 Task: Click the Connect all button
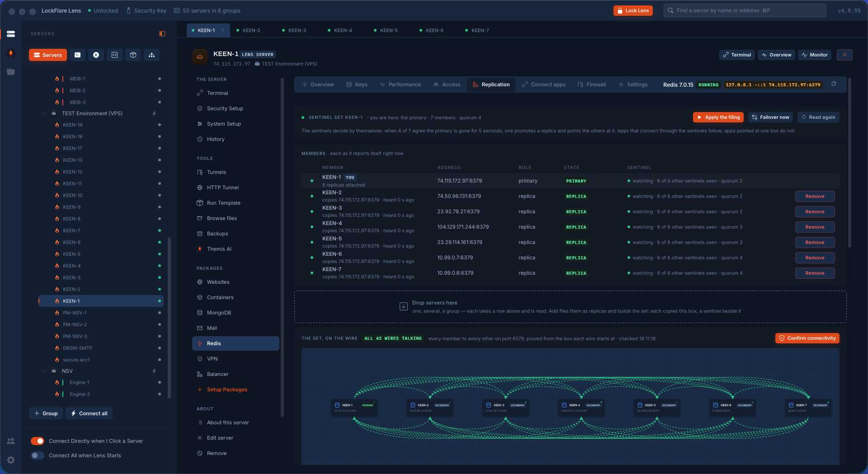pyautogui.click(x=89, y=413)
